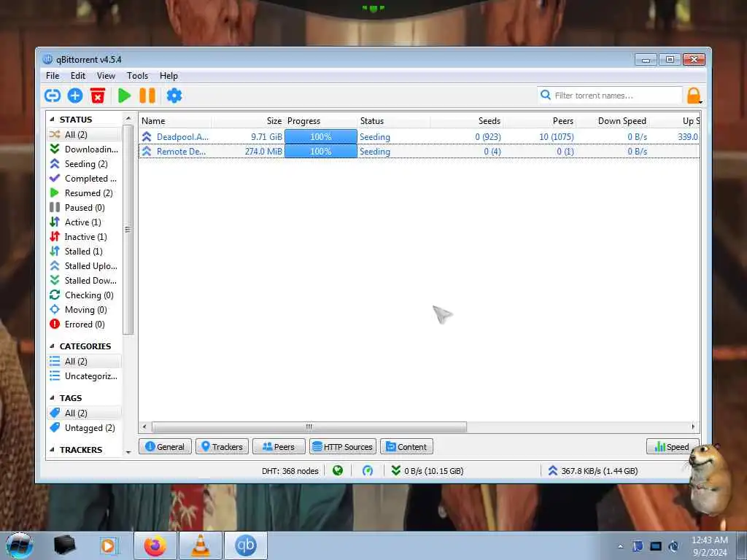This screenshot has width=747, height=560.
Task: Select the Uncategorized category filter
Action: tap(85, 376)
